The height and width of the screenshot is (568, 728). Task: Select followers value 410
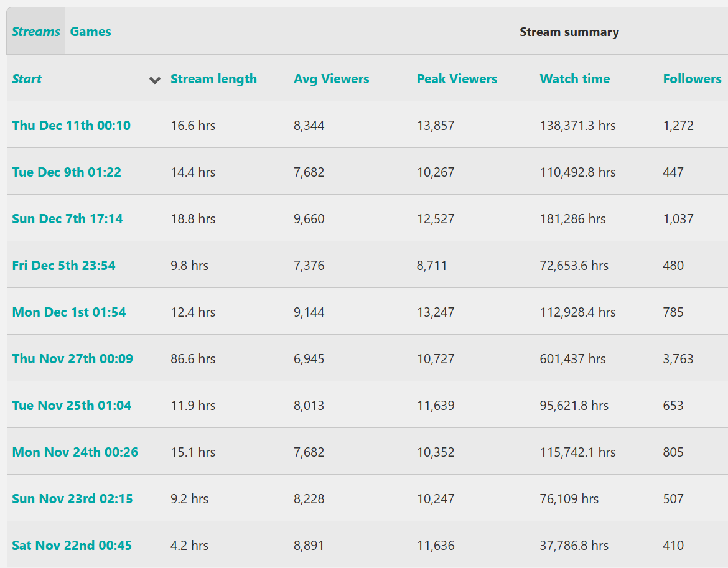pos(673,546)
